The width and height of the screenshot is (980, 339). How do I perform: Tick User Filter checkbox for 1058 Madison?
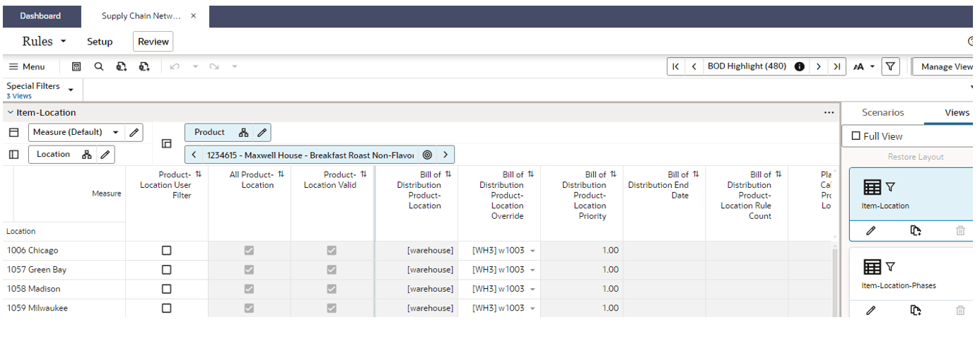click(167, 289)
